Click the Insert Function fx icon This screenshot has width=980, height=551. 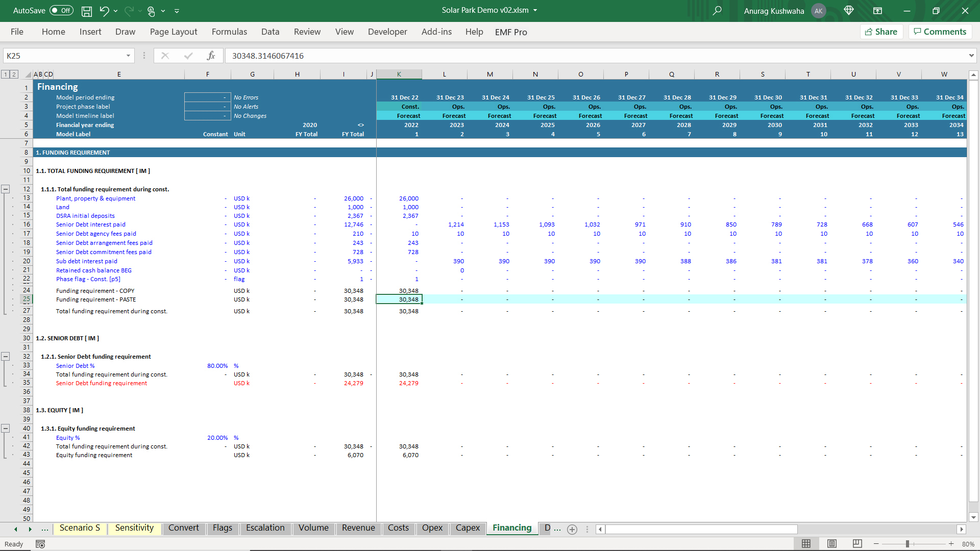pyautogui.click(x=211, y=56)
